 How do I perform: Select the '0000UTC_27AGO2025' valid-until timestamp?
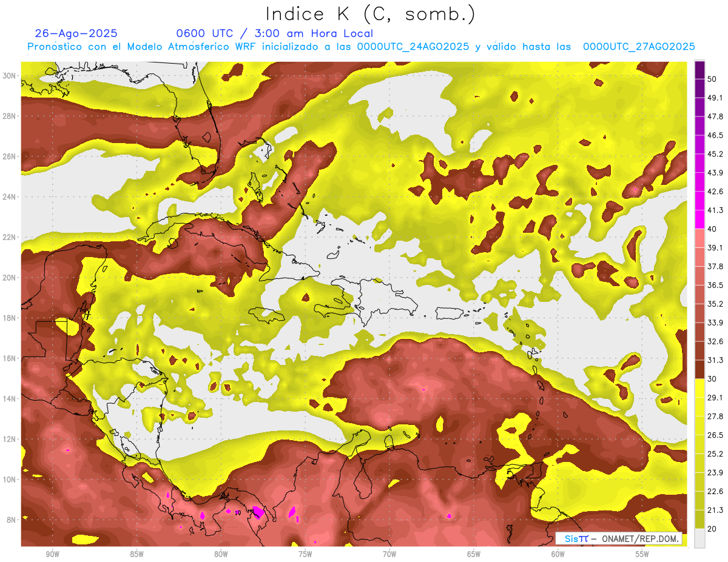639,47
